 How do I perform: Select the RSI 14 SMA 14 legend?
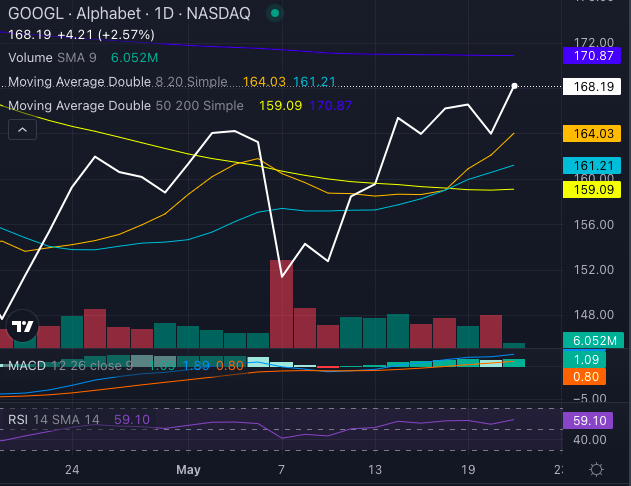click(54, 420)
